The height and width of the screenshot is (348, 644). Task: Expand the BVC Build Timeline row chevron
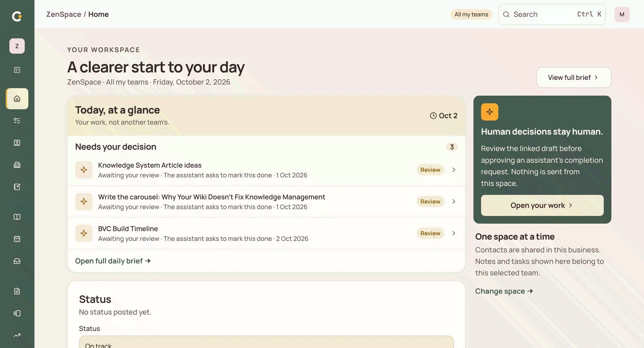(x=454, y=233)
